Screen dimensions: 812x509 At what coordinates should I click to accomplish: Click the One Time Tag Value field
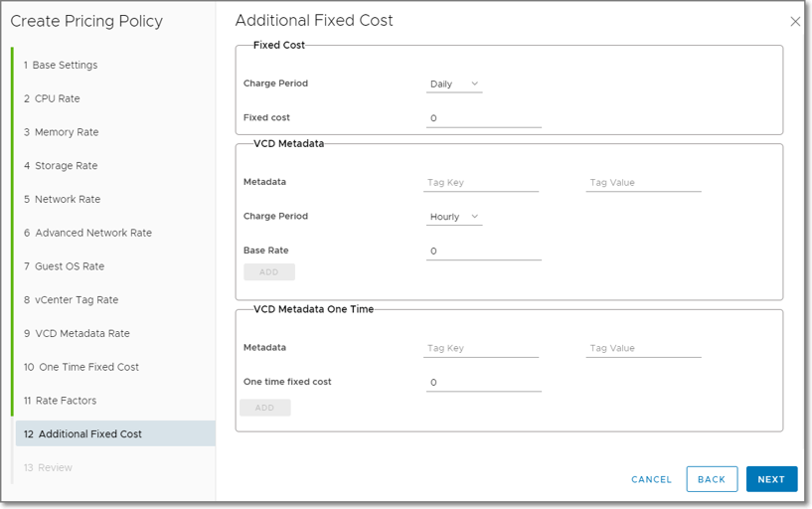[643, 349]
